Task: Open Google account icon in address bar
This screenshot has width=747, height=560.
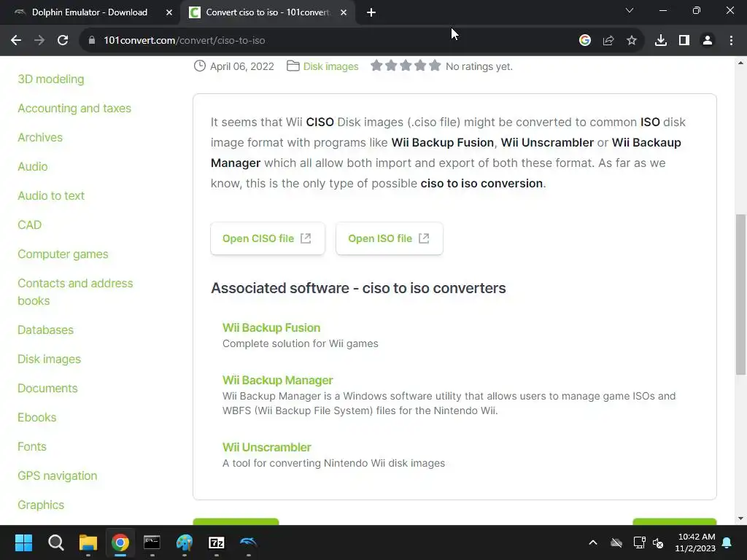Action: 585,41
